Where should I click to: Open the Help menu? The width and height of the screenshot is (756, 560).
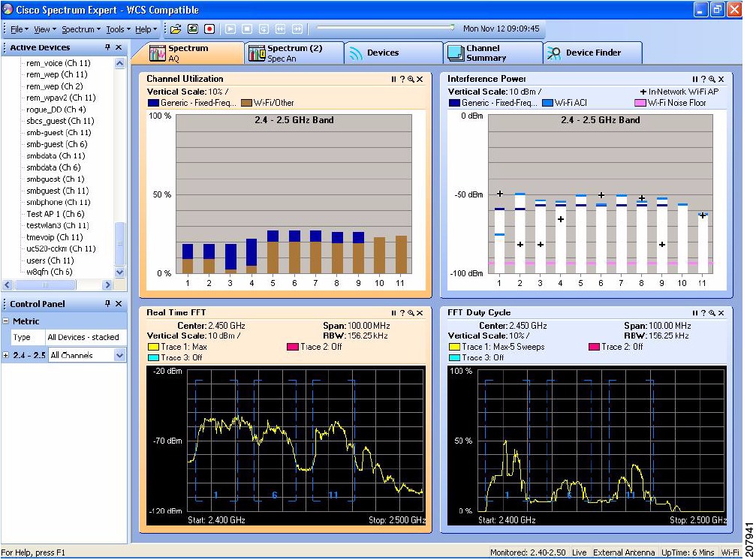146,29
